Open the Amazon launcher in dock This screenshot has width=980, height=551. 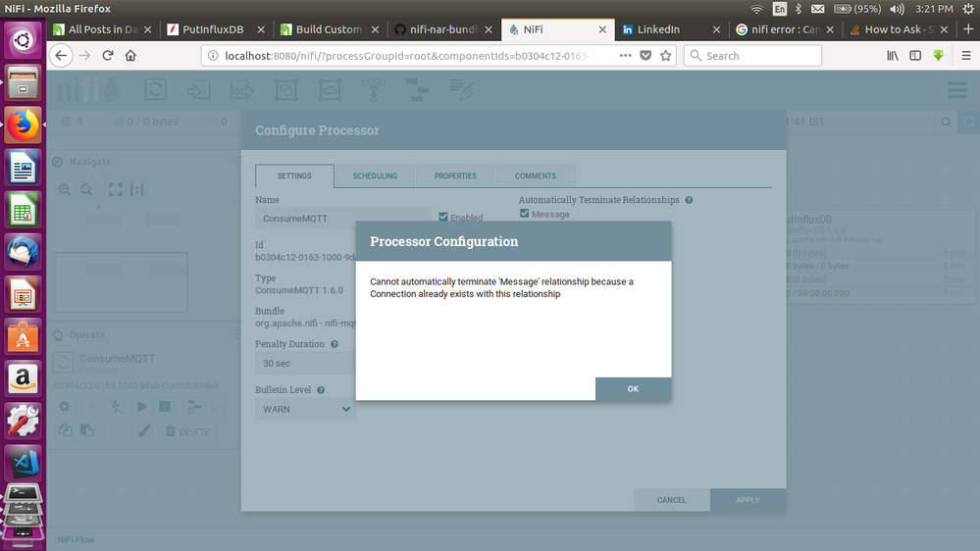(x=24, y=377)
